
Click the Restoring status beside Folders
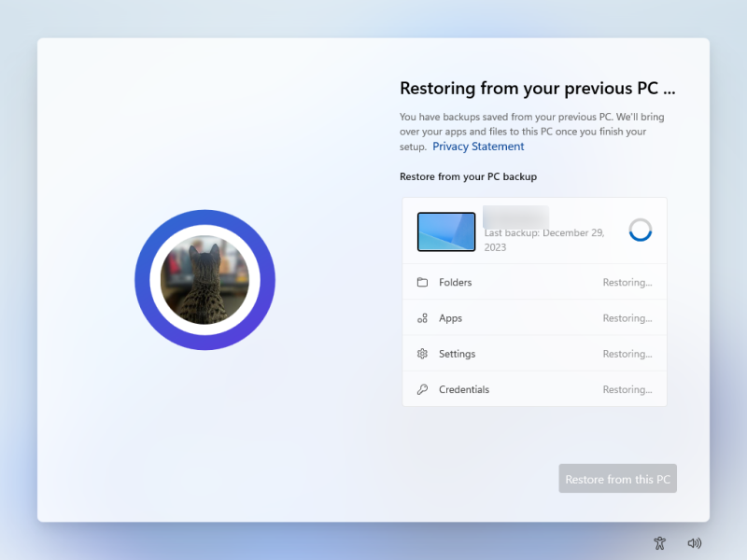pyautogui.click(x=627, y=283)
